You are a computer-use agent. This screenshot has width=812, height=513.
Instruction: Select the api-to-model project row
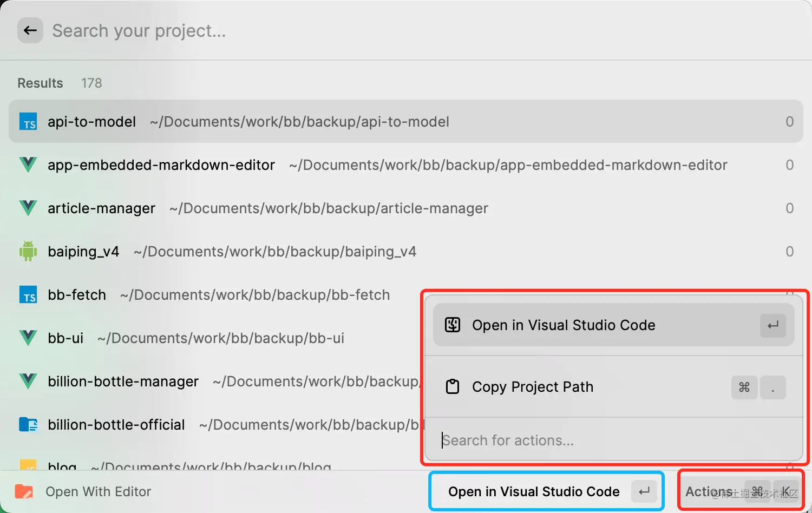405,121
